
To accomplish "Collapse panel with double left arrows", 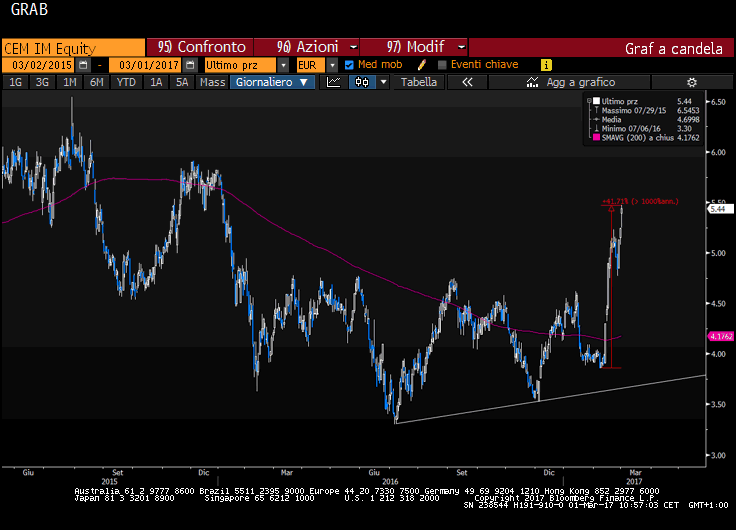I will 467,82.
